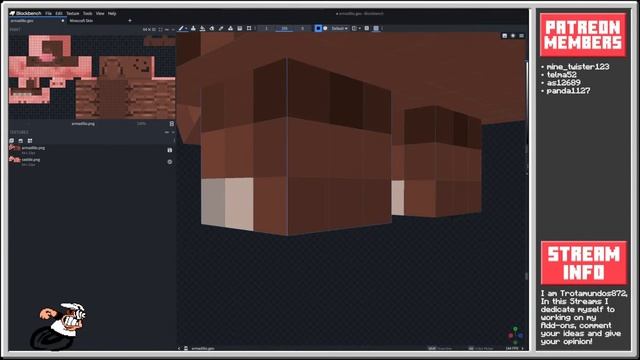Open the Tools menu
This screenshot has height=360, width=640.
(x=87, y=13)
